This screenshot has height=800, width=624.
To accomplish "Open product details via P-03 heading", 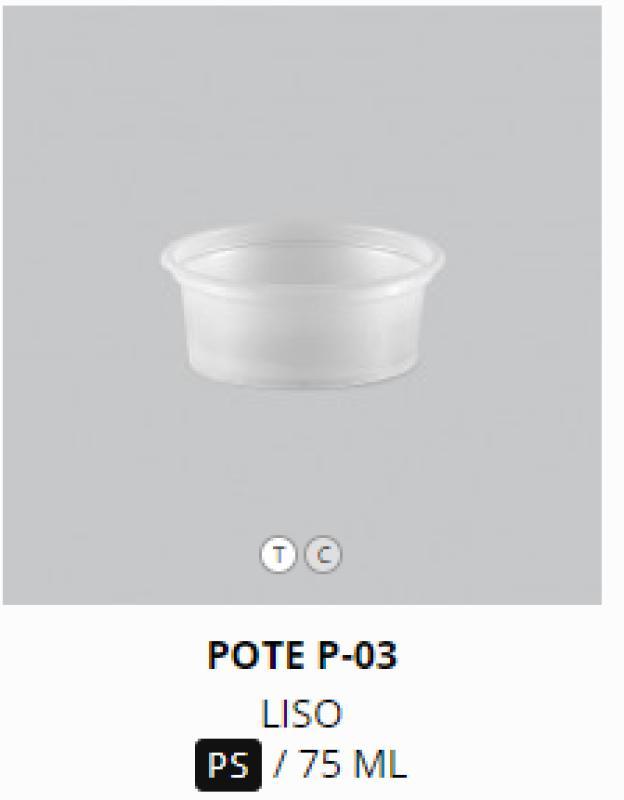I will pos(302,655).
